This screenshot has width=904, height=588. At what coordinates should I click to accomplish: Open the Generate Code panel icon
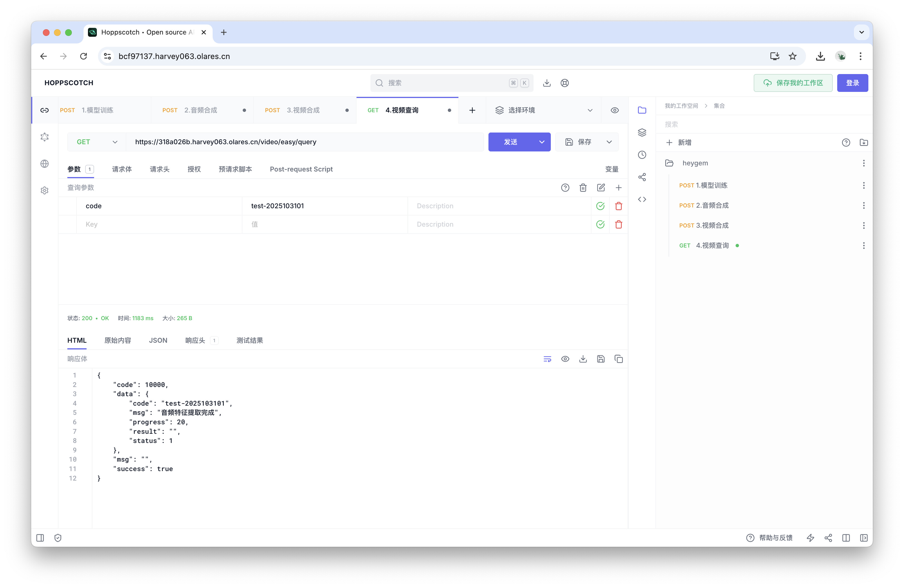pos(642,199)
